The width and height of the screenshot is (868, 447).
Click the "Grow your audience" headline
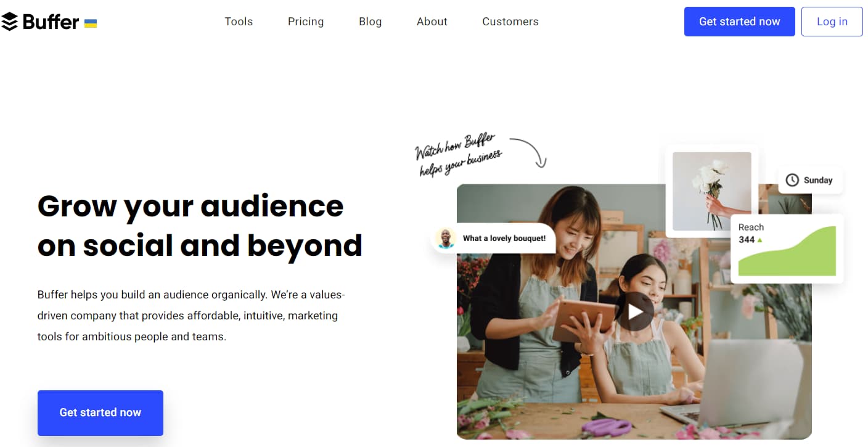200,226
